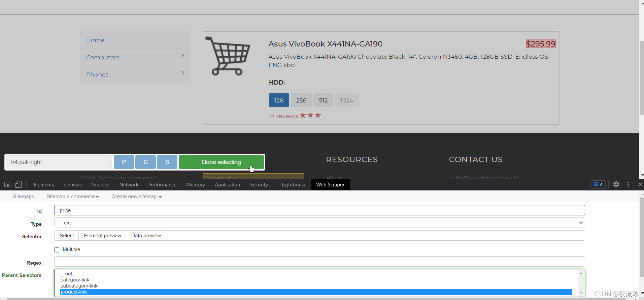Open the Memory tab
Viewport: 644px width, 300px height.
point(196,185)
